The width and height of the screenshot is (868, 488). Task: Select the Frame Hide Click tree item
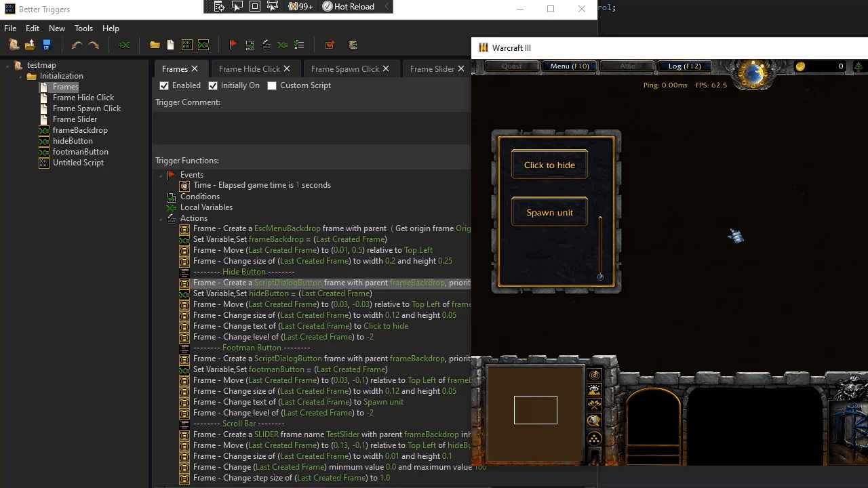(83, 98)
